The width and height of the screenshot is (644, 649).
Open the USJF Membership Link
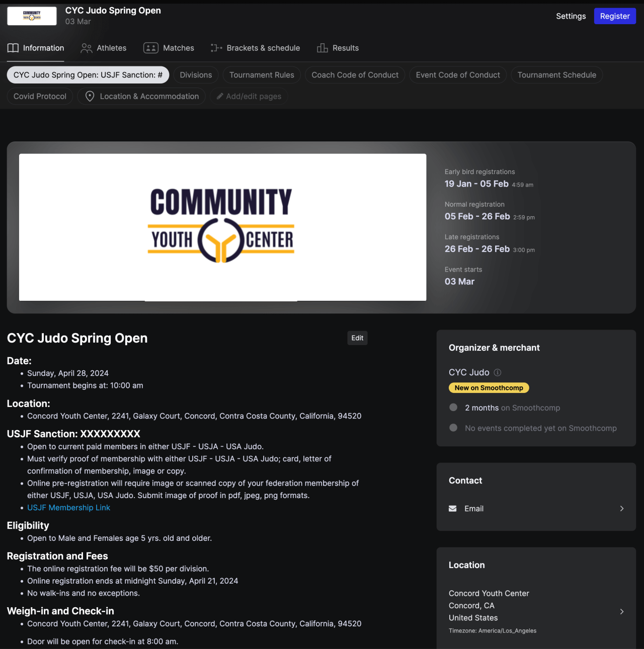tap(68, 508)
